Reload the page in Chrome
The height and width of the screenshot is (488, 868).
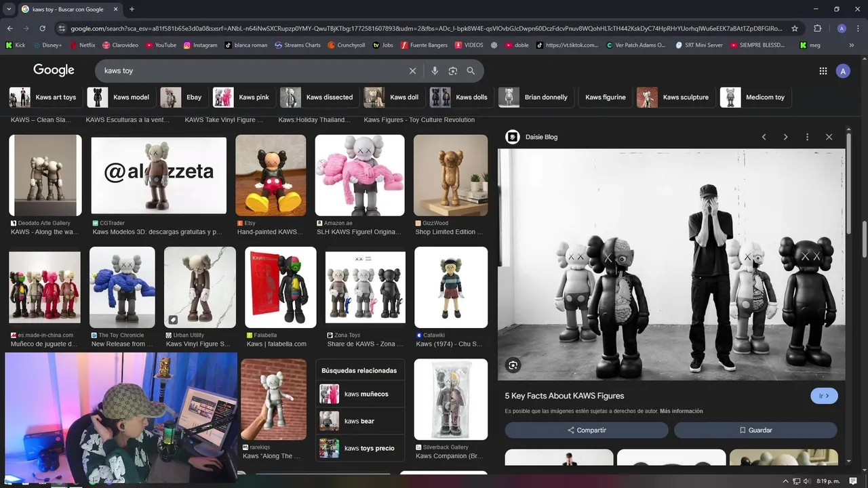(x=42, y=28)
